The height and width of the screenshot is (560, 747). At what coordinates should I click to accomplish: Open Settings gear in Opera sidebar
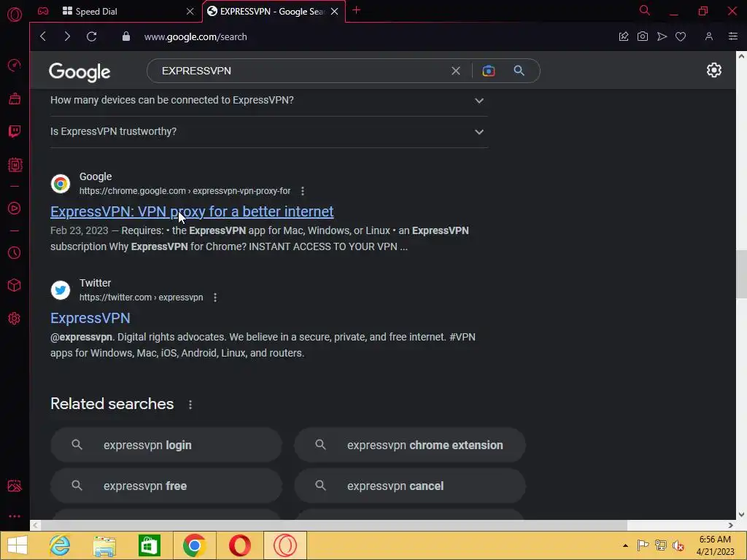click(15, 318)
